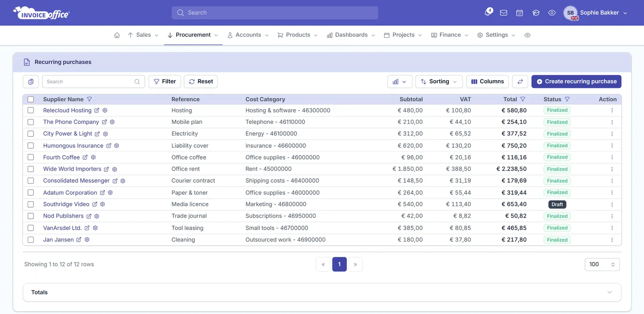Check the Humongous Insurance row
Image resolution: width=644 pixels, height=314 pixels.
31,145
